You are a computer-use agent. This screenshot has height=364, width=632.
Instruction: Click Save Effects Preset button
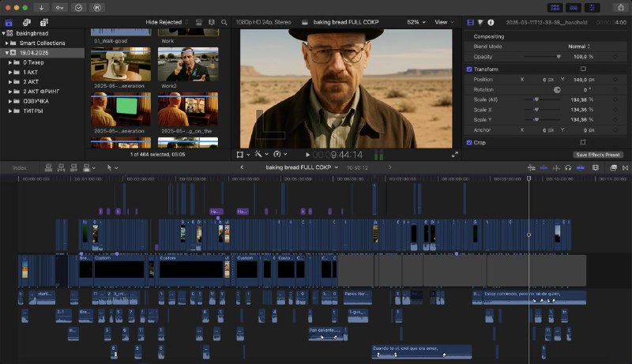click(x=598, y=155)
